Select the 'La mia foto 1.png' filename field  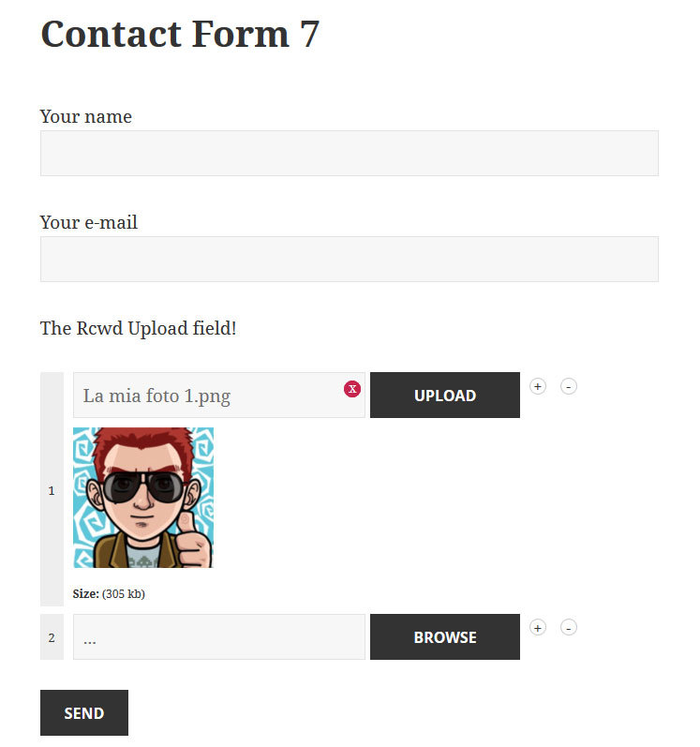click(206, 396)
